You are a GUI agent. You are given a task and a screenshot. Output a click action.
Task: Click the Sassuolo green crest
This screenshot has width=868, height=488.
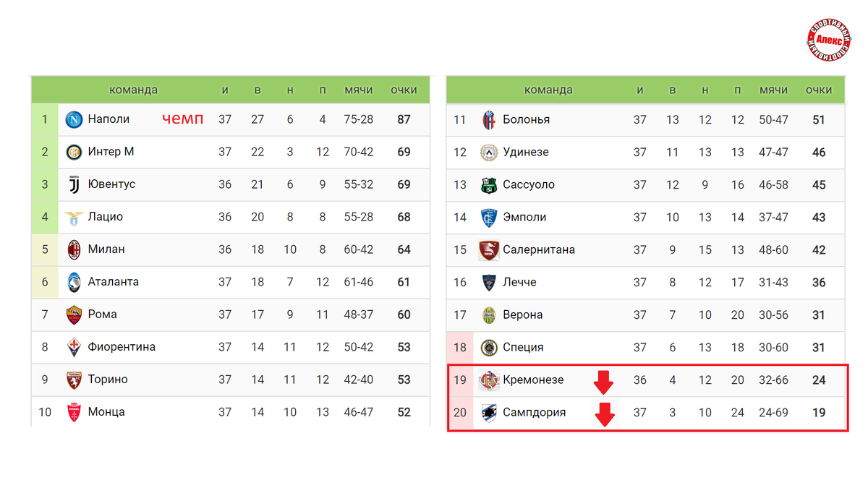coord(488,184)
